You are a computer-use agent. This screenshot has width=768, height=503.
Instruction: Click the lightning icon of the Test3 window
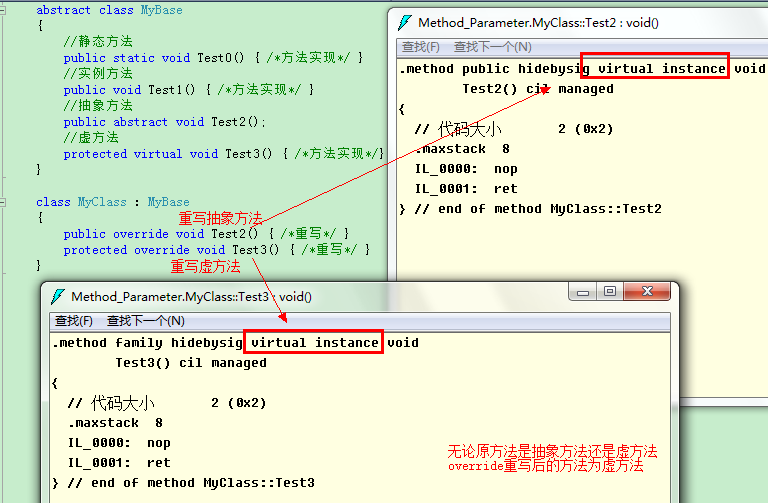[x=58, y=296]
